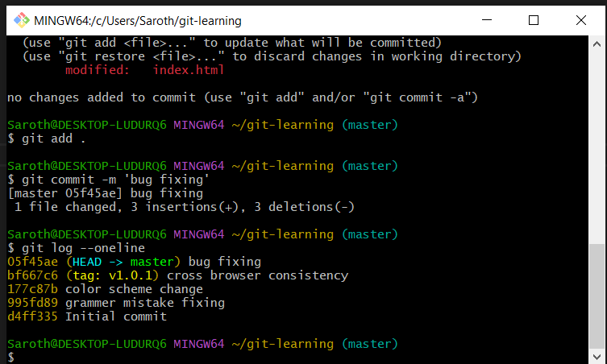Click 'grammer mistake fixing' commit message
This screenshot has height=364, width=607.
pyautogui.click(x=145, y=303)
